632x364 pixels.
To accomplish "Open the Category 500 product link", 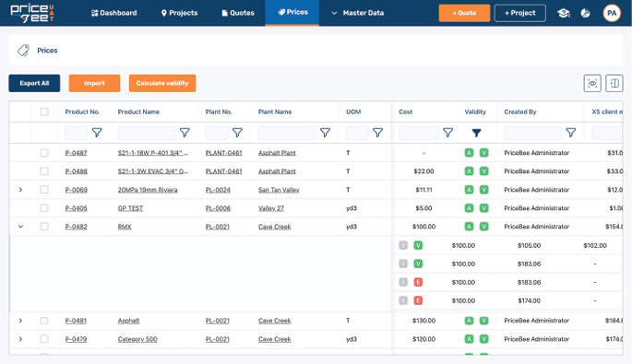I will 137,339.
